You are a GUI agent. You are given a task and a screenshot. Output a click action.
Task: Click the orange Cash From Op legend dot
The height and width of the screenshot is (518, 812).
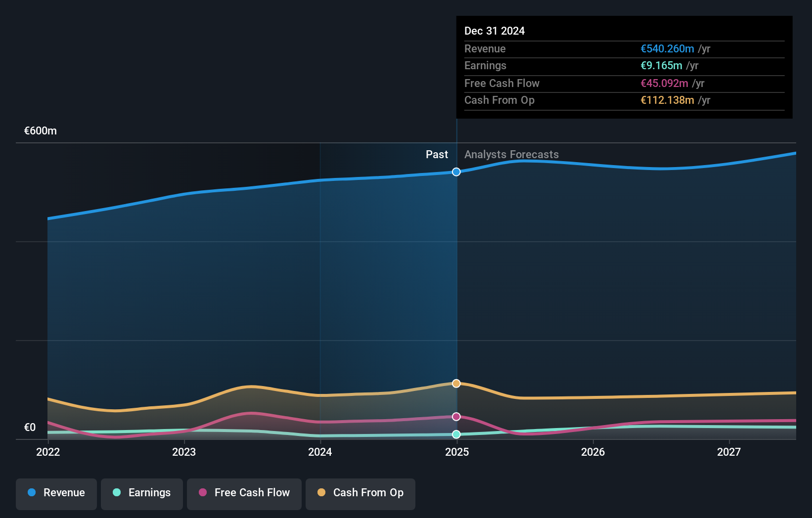pos(321,493)
